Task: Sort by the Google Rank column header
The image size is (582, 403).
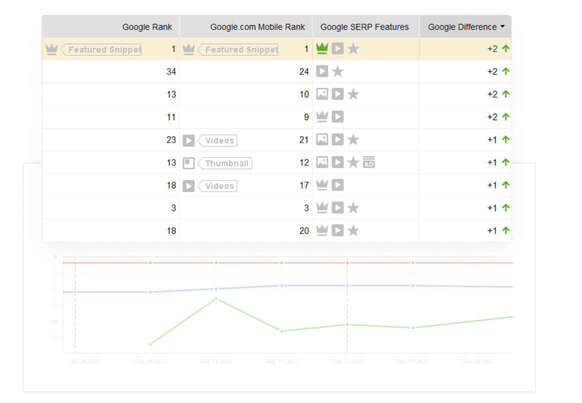Action: (147, 27)
